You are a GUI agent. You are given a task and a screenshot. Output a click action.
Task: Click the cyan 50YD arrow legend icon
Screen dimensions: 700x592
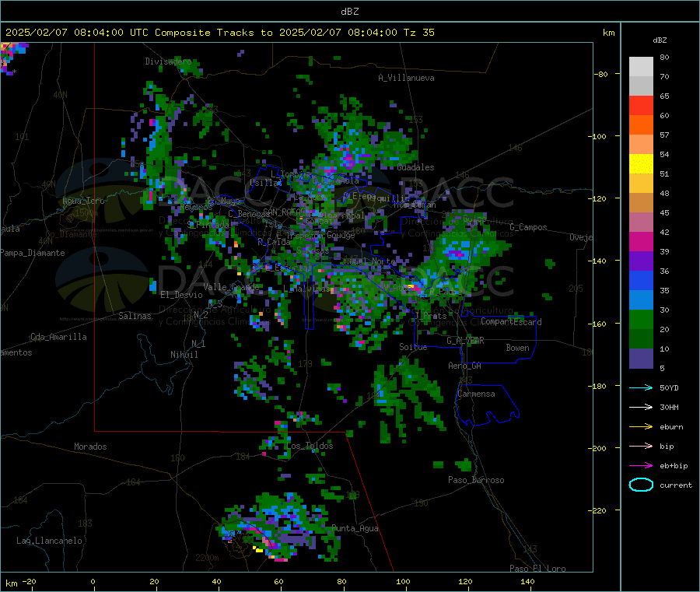coord(641,387)
